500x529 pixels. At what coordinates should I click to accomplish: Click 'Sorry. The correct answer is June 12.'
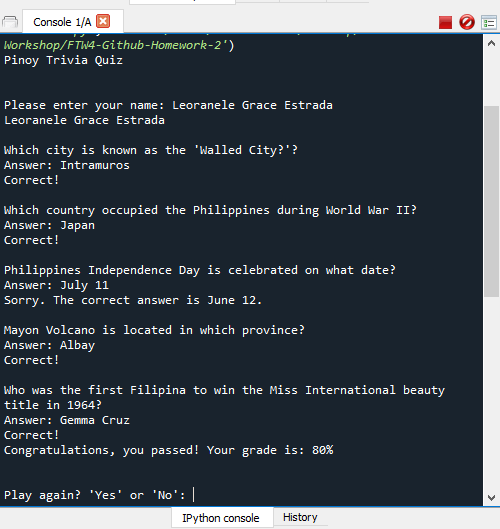tap(133, 300)
